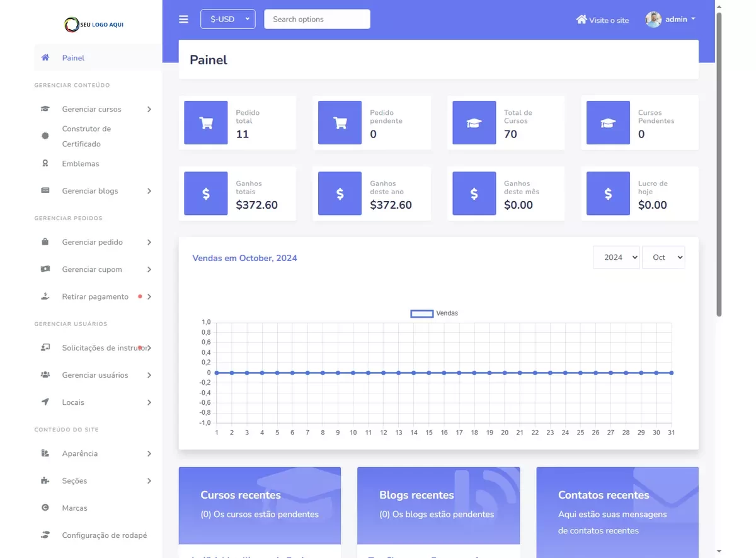
Task: Click the home icon beside Visite o site
Action: pos(581,20)
